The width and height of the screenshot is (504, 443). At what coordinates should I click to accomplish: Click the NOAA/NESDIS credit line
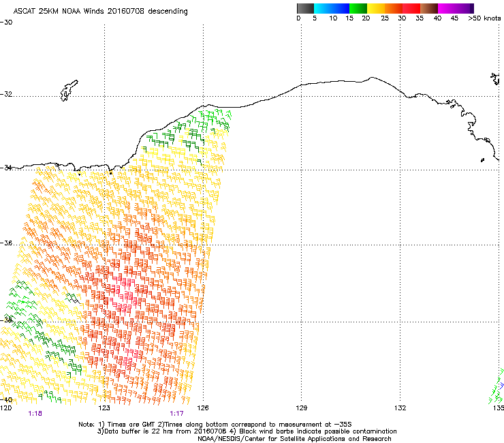coord(294,439)
